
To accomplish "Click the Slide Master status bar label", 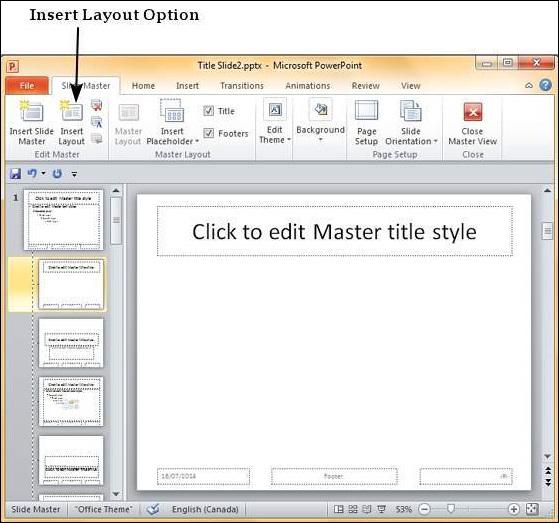I will 36,509.
